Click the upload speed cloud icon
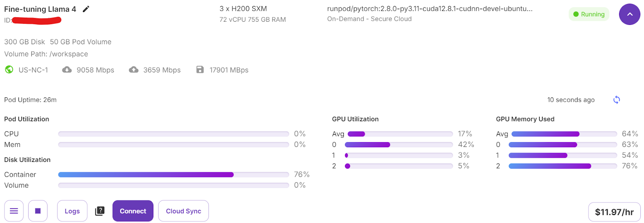This screenshot has height=223, width=644. [134, 70]
